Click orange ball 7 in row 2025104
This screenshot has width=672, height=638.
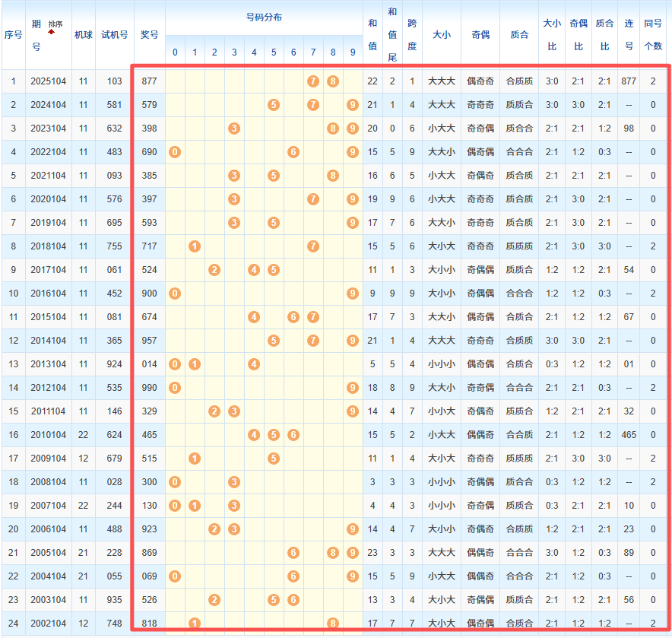click(x=312, y=81)
